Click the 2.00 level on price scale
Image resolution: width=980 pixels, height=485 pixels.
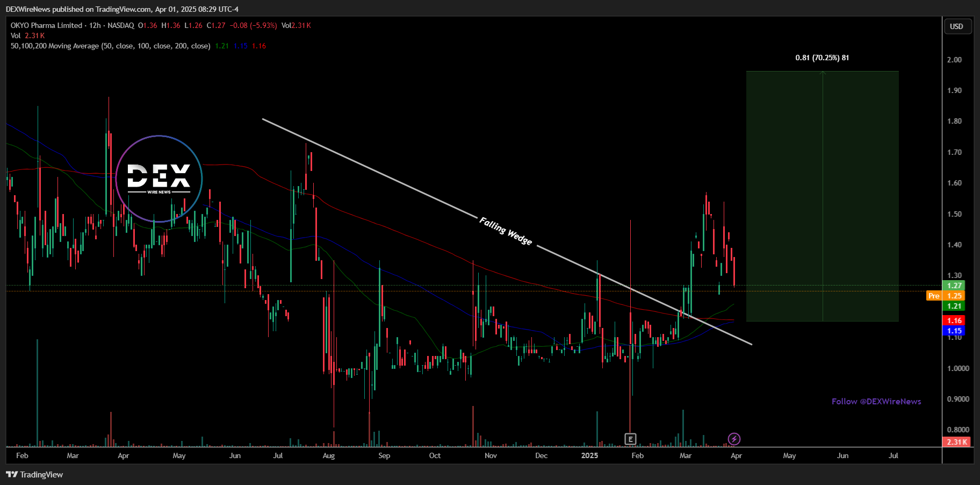[x=954, y=60]
